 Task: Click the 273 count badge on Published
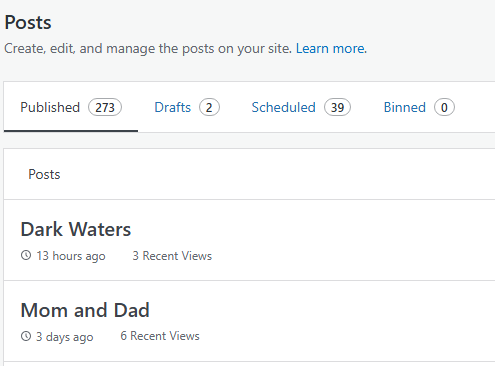tap(105, 107)
